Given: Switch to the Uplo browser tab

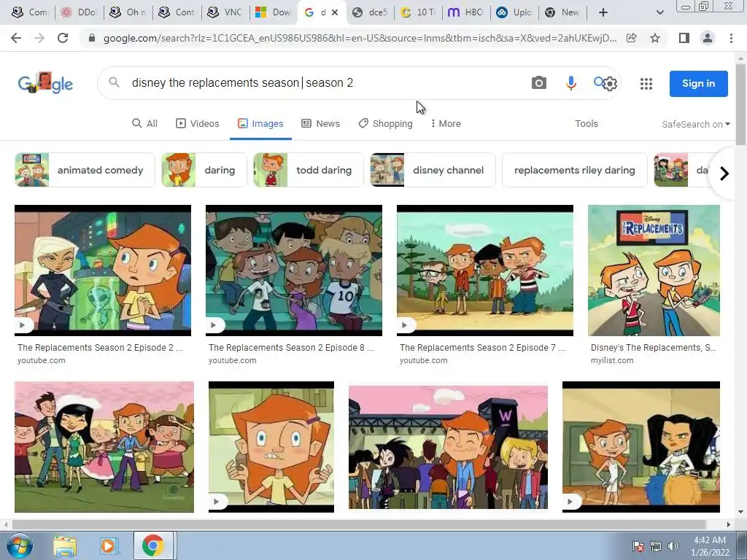Looking at the screenshot, I should (x=514, y=12).
